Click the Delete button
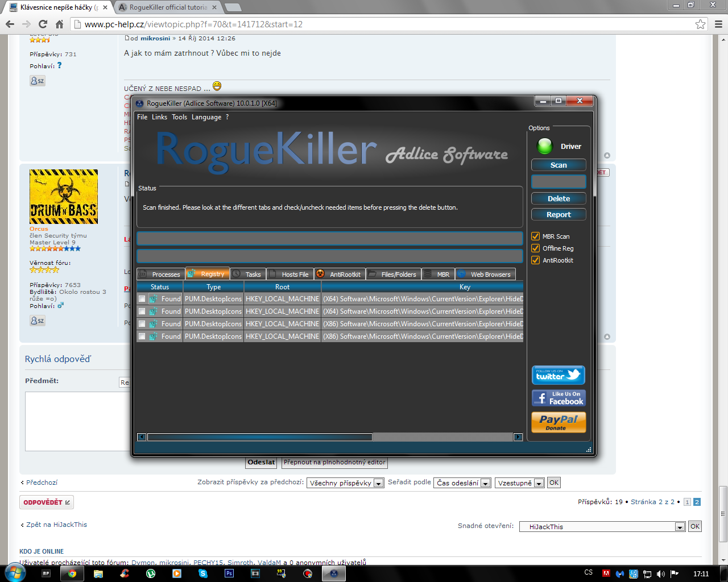This screenshot has height=582, width=728. click(559, 198)
